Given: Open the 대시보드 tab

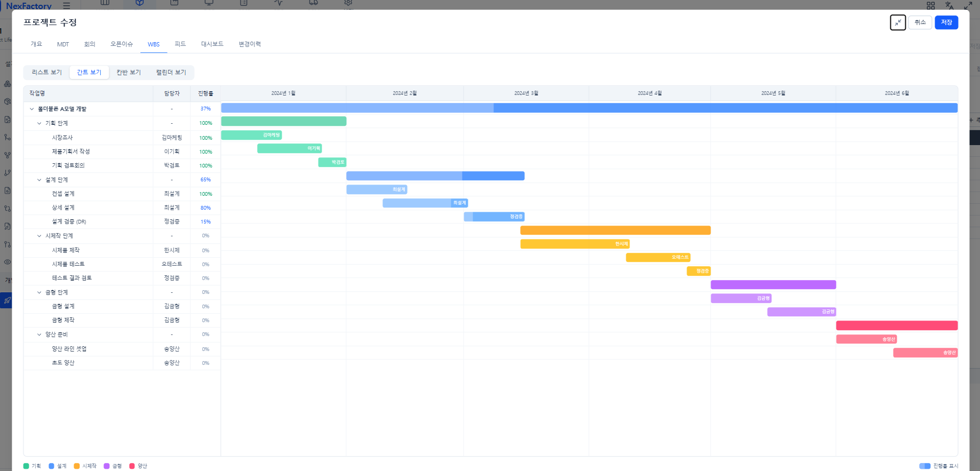Looking at the screenshot, I should tap(212, 44).
